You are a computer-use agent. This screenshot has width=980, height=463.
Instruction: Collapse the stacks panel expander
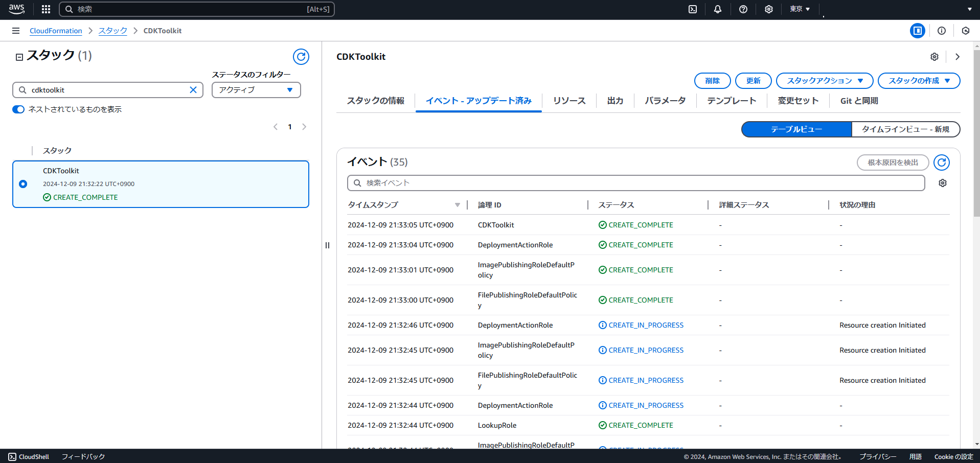click(x=19, y=57)
